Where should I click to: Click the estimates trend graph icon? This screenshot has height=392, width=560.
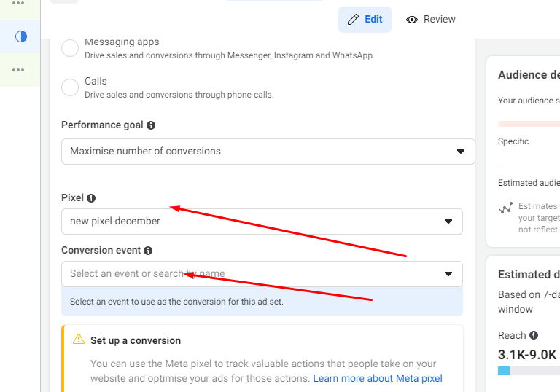505,208
